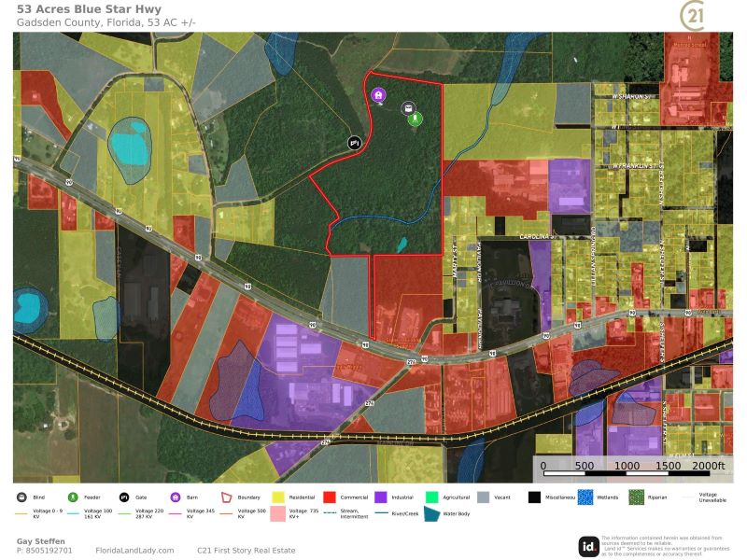Click C21 First Story Real Estate text
747x560 pixels.
(x=247, y=551)
